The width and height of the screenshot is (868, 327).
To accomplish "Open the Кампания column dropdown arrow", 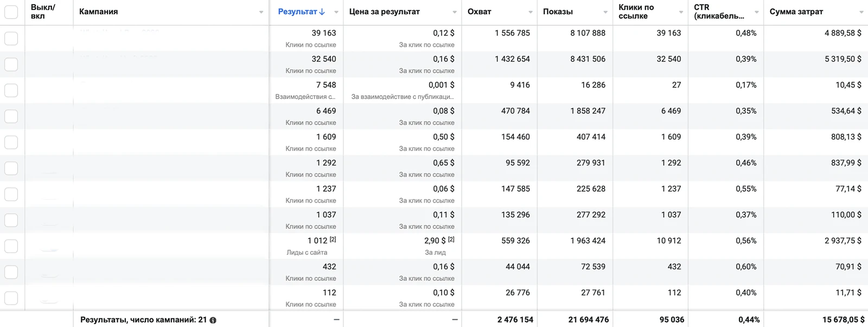I will [x=261, y=12].
